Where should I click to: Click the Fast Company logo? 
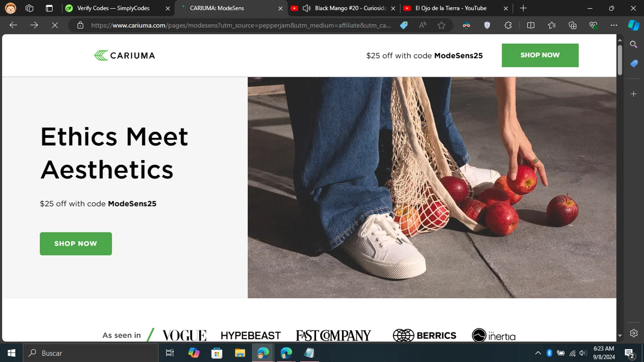pyautogui.click(x=333, y=335)
